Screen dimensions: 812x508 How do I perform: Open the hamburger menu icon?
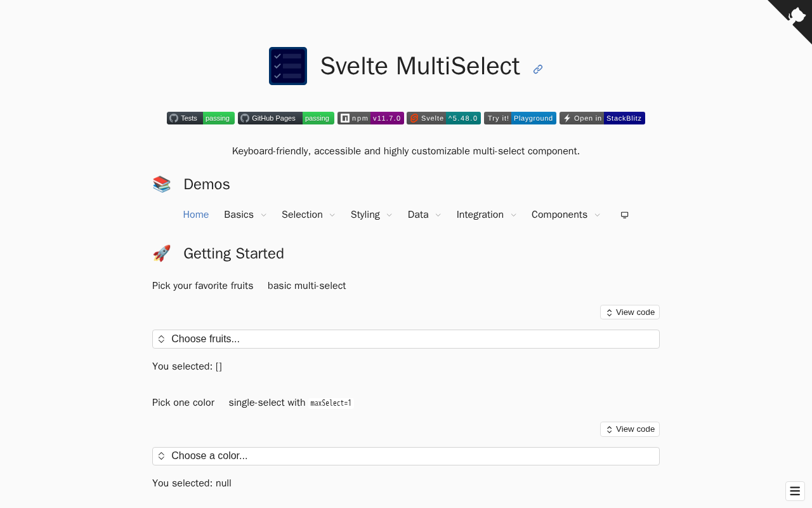pyautogui.click(x=795, y=491)
